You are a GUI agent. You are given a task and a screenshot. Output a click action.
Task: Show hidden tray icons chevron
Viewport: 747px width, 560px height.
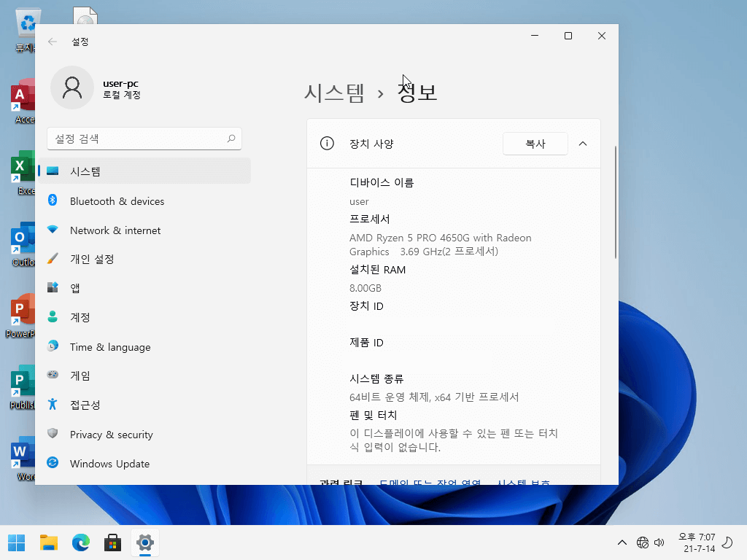tap(622, 542)
